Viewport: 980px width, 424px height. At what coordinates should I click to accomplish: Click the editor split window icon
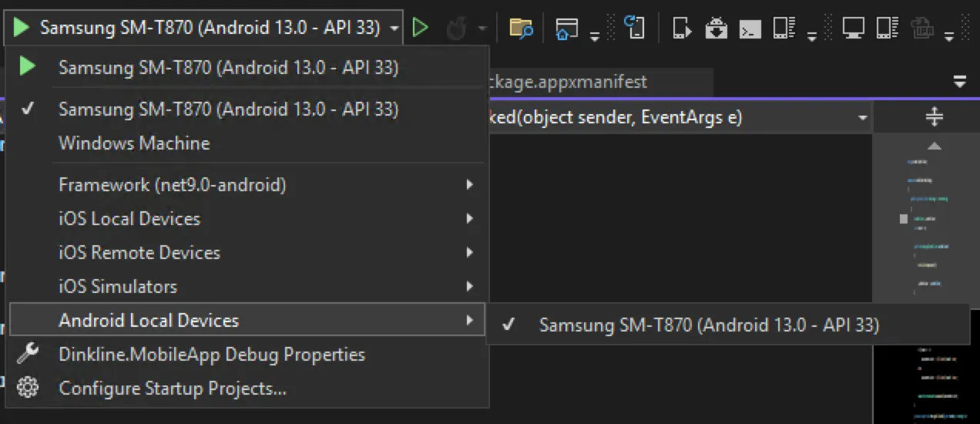pos(934,117)
